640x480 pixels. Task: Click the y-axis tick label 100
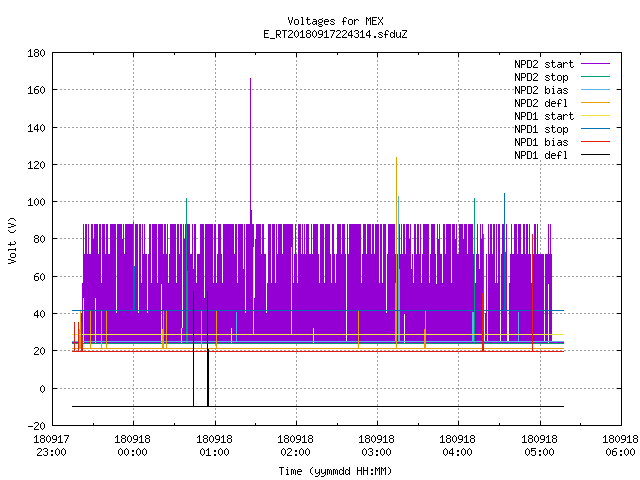pyautogui.click(x=36, y=202)
